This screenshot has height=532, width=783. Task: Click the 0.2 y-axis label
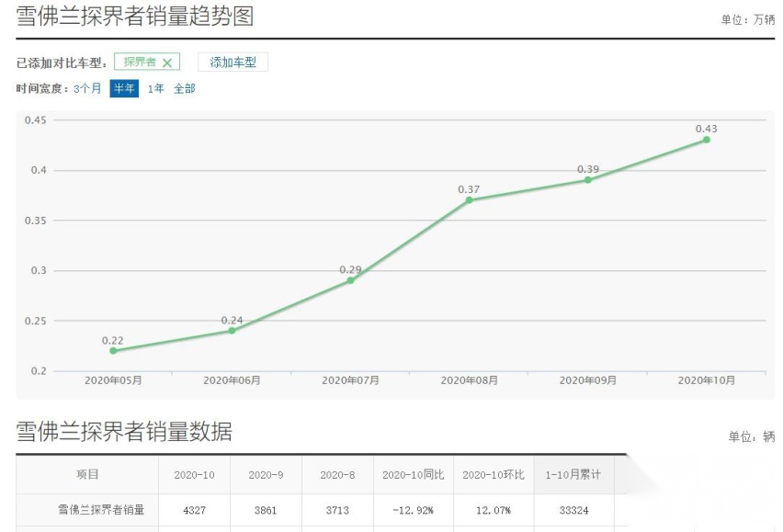coord(39,371)
